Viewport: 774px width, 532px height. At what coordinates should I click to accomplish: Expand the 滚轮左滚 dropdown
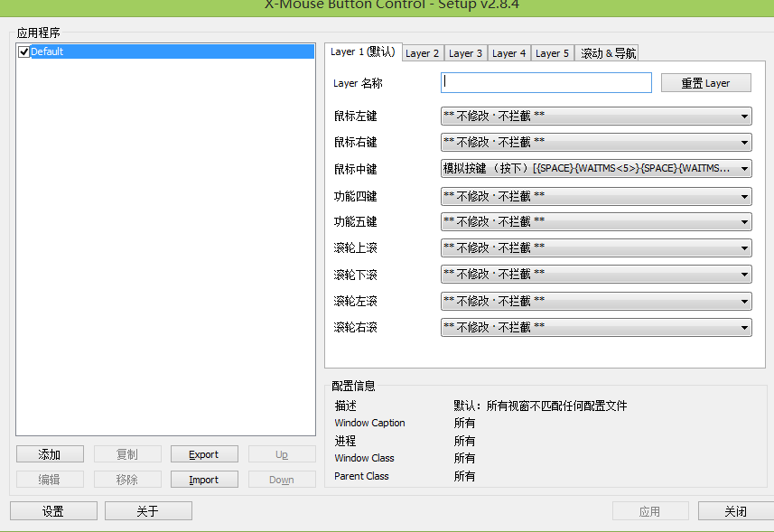(596, 301)
